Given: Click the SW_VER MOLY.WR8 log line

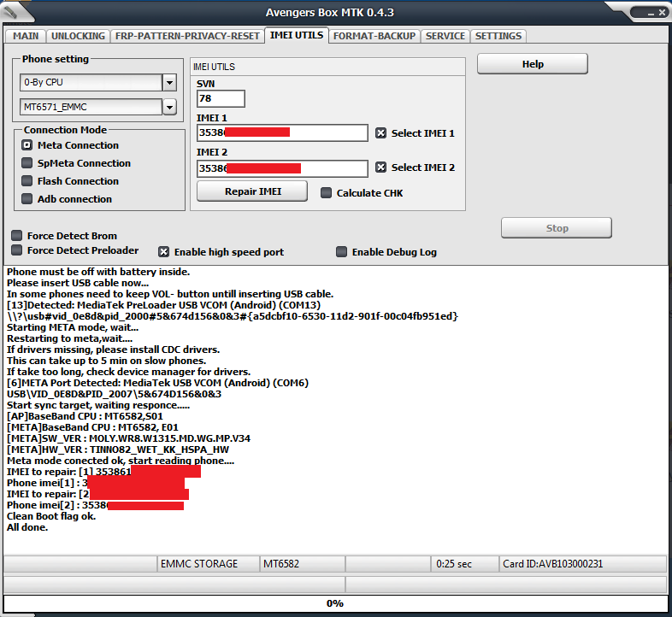Looking at the screenshot, I should click(x=128, y=438).
